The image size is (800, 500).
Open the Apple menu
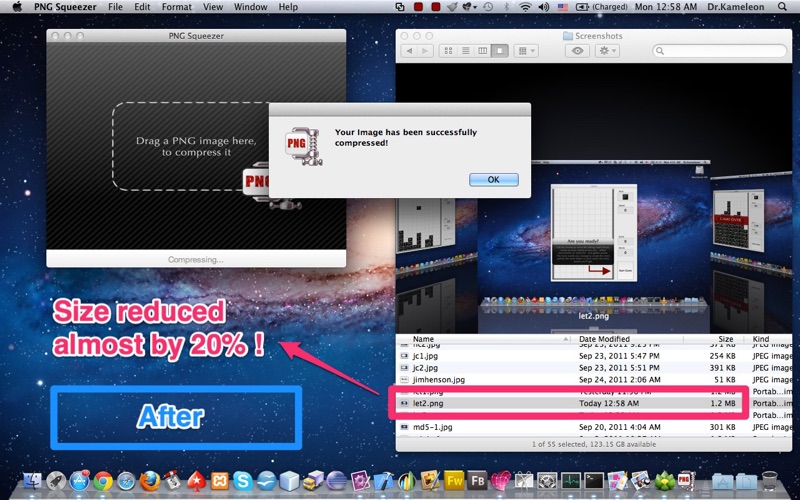(17, 7)
